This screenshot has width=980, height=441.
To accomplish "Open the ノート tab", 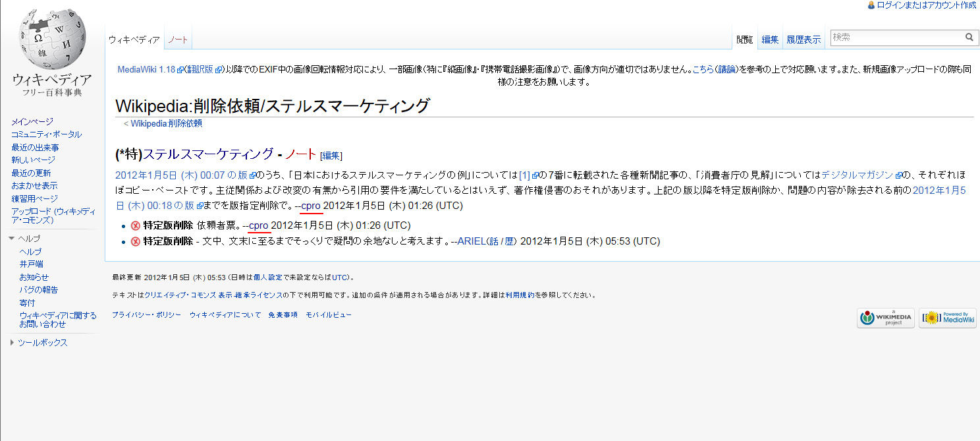I will (x=178, y=40).
